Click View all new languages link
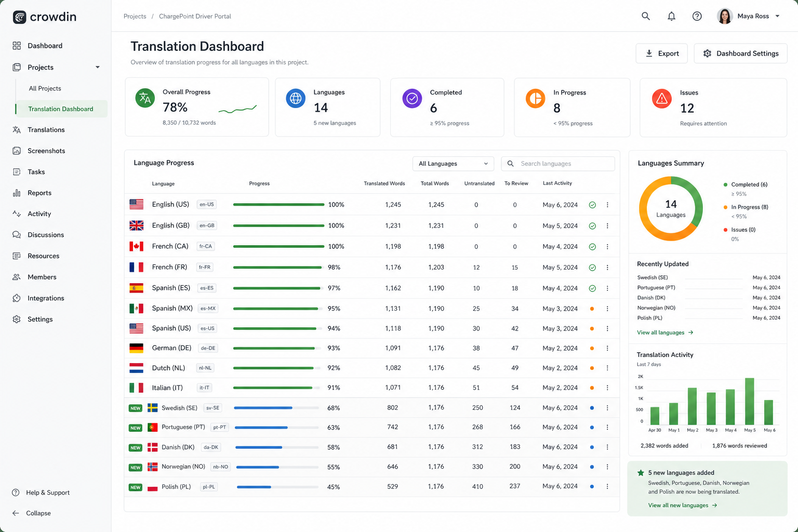 pos(683,506)
